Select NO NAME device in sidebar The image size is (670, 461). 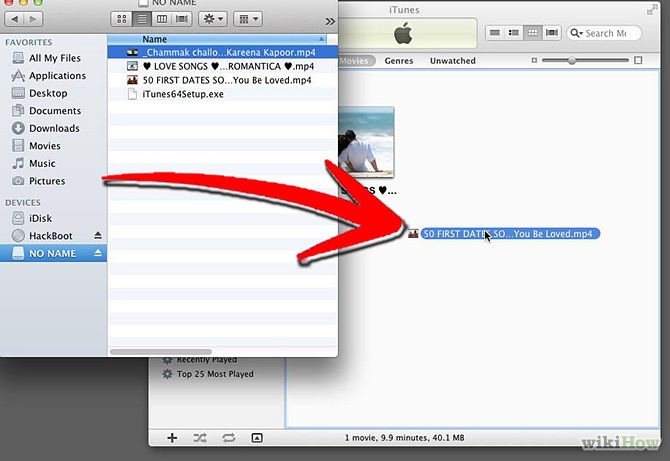[53, 253]
